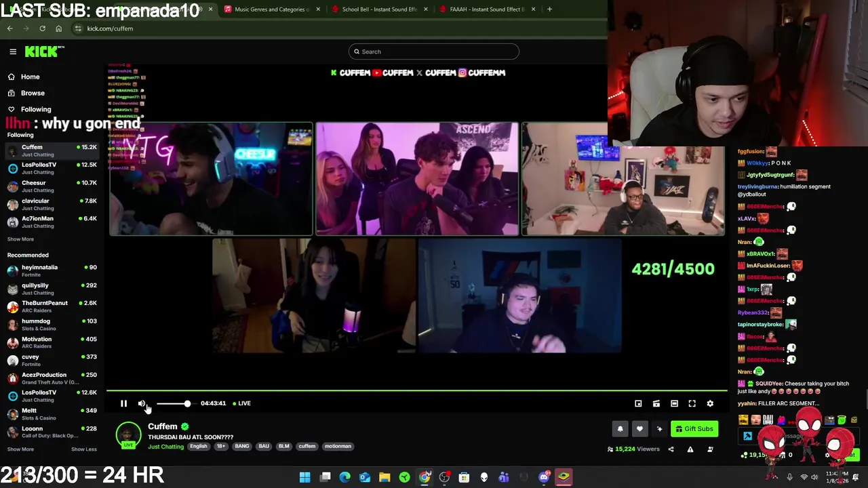Click the share icon beside the viewer count
868x488 pixels.
[x=671, y=449]
